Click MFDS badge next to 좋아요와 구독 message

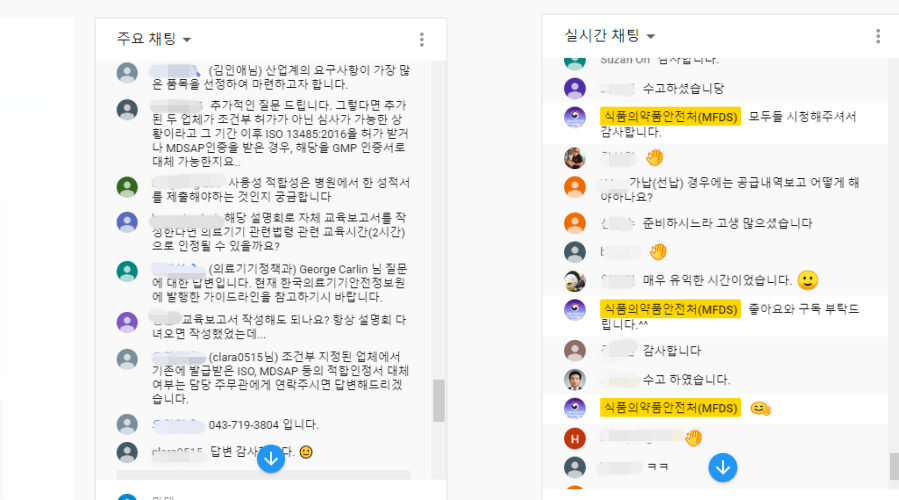point(670,309)
